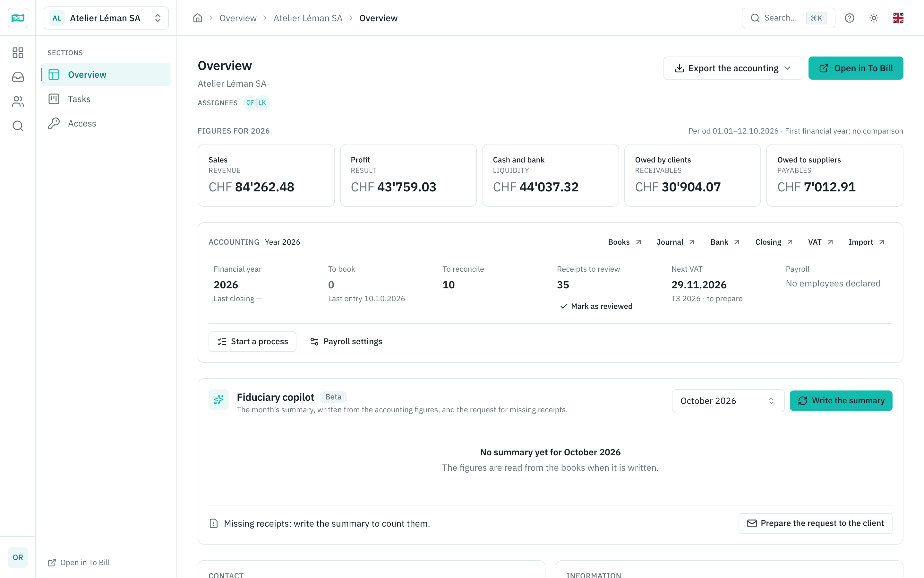Open the Import external link

click(x=866, y=242)
